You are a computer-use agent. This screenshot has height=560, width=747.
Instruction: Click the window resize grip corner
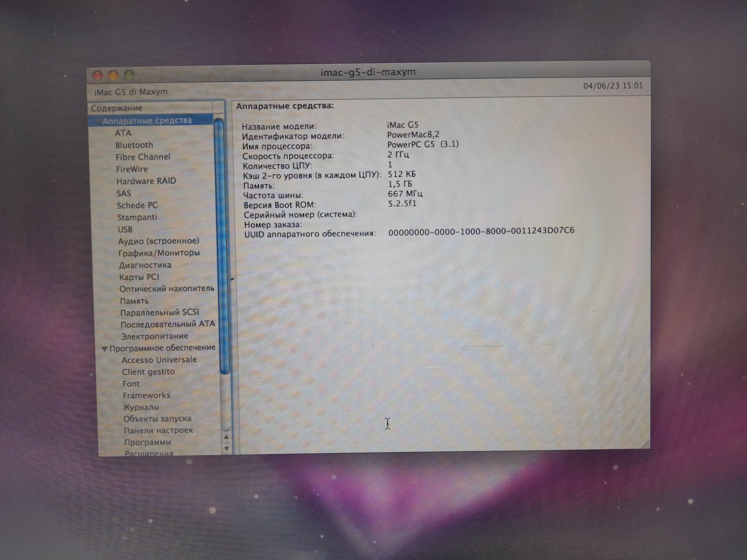coord(645,444)
